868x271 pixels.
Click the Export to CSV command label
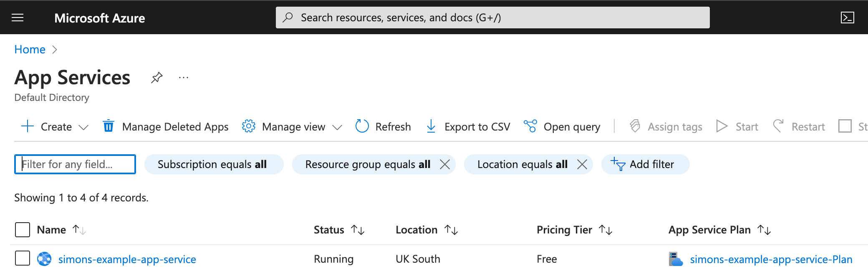click(477, 127)
